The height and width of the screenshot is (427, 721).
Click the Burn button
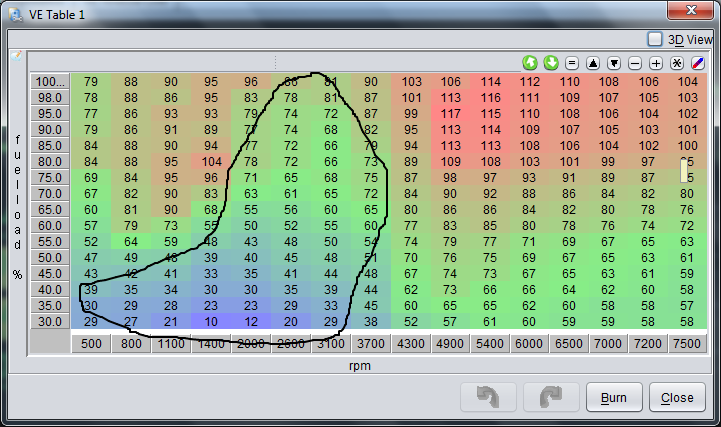614,397
